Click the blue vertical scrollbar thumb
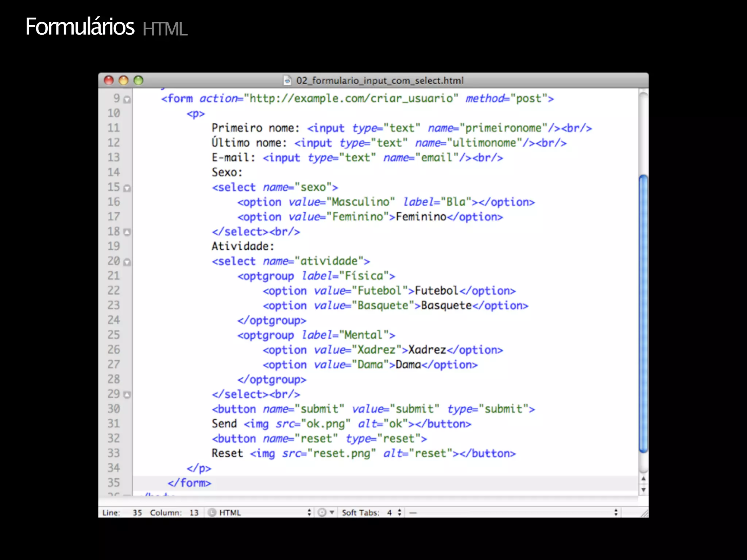Image resolution: width=747 pixels, height=560 pixels. click(x=643, y=314)
